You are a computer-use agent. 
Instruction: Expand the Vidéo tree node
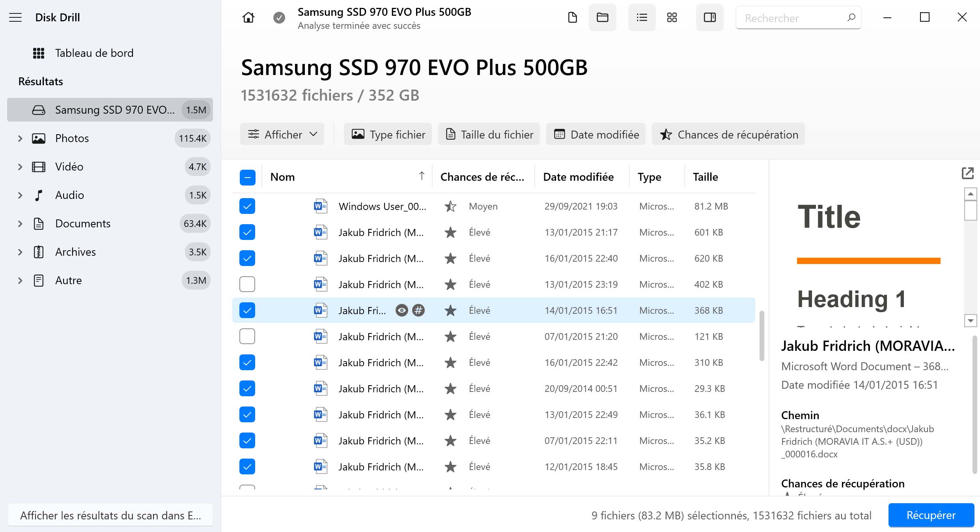[20, 167]
